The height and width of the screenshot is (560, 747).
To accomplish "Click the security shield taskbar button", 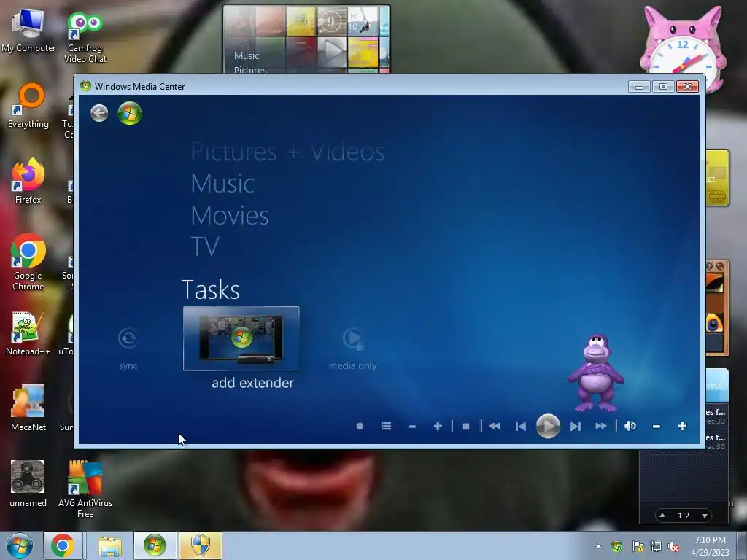I will pos(201,545).
